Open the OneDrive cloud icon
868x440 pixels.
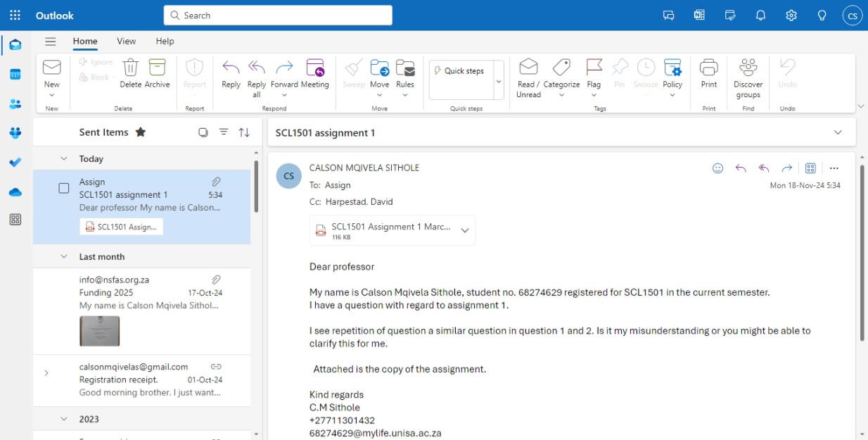point(15,191)
